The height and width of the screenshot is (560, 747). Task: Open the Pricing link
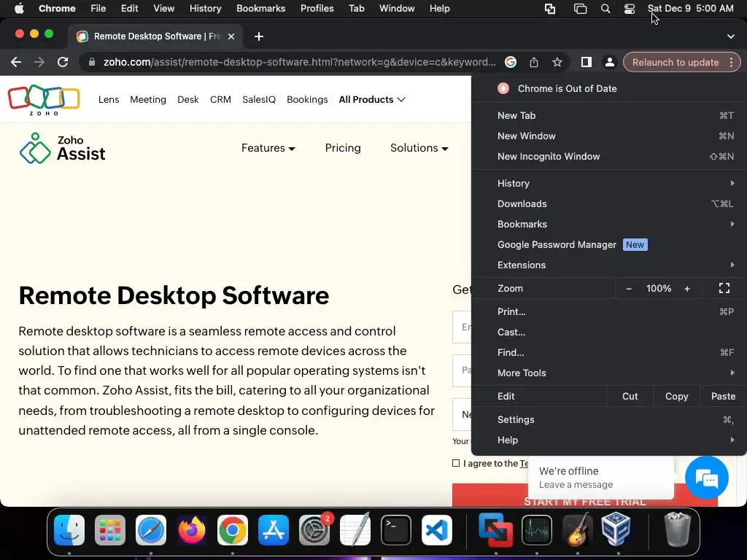click(343, 148)
